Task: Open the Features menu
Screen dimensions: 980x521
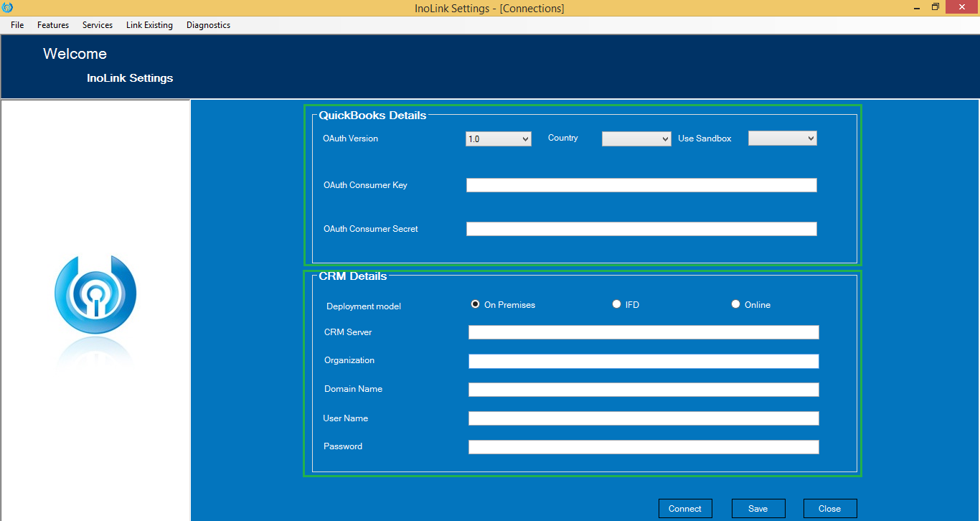Action: click(53, 25)
